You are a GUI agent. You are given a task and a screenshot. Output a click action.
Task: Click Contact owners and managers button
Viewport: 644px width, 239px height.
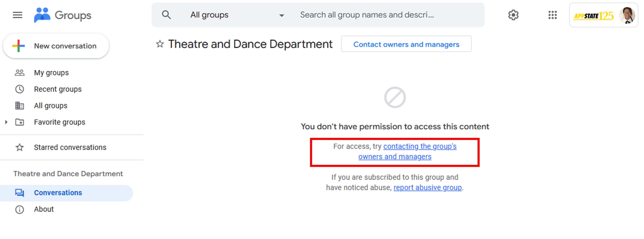406,44
